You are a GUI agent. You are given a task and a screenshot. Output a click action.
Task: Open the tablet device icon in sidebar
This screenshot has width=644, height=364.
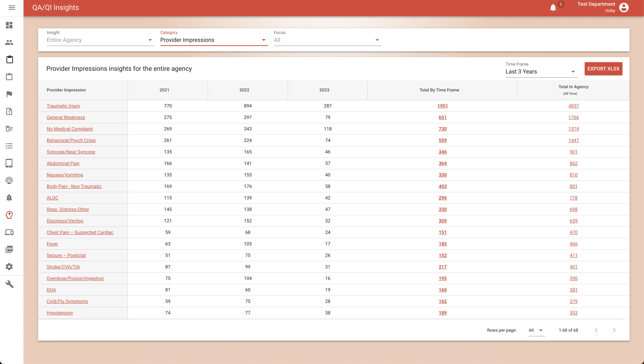(x=9, y=163)
